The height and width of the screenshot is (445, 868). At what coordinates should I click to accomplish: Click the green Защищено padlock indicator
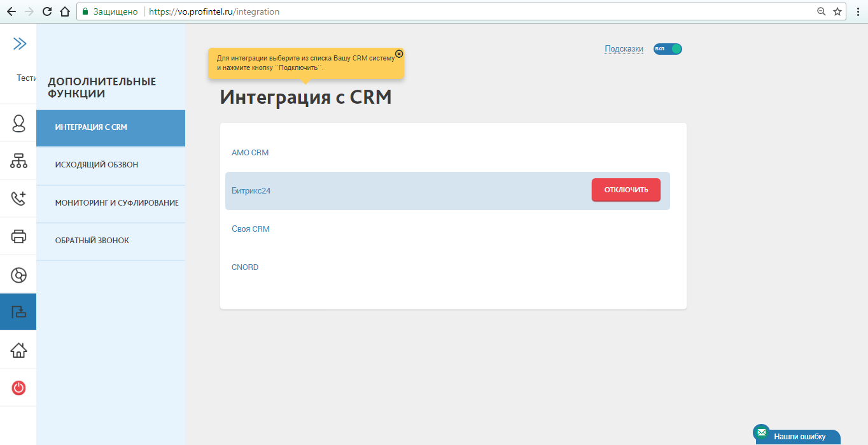click(x=109, y=11)
